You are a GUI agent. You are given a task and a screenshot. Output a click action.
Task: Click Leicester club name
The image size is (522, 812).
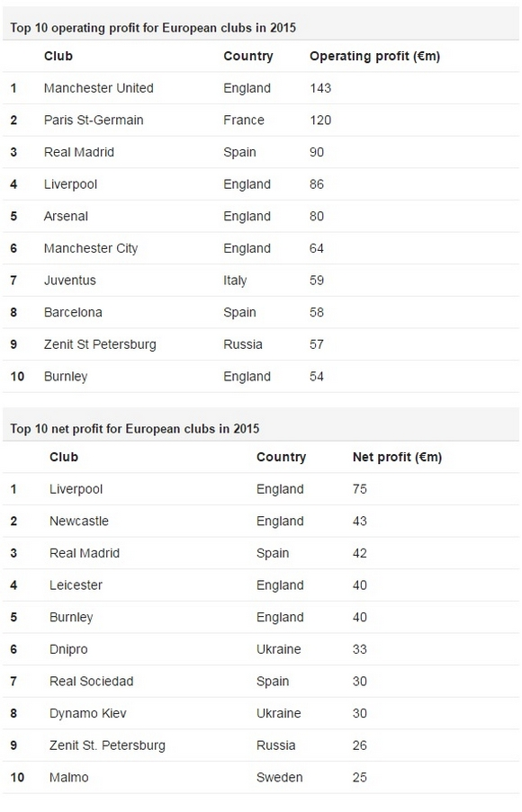(76, 585)
